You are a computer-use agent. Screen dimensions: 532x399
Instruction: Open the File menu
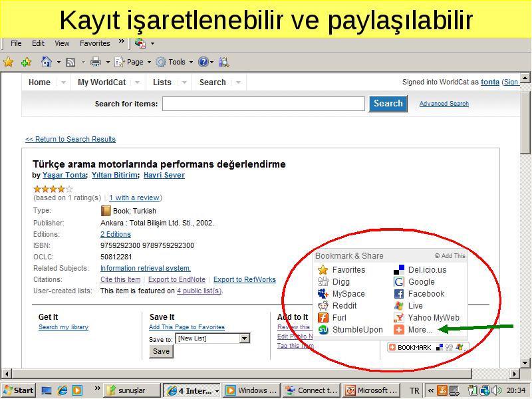tap(16, 43)
